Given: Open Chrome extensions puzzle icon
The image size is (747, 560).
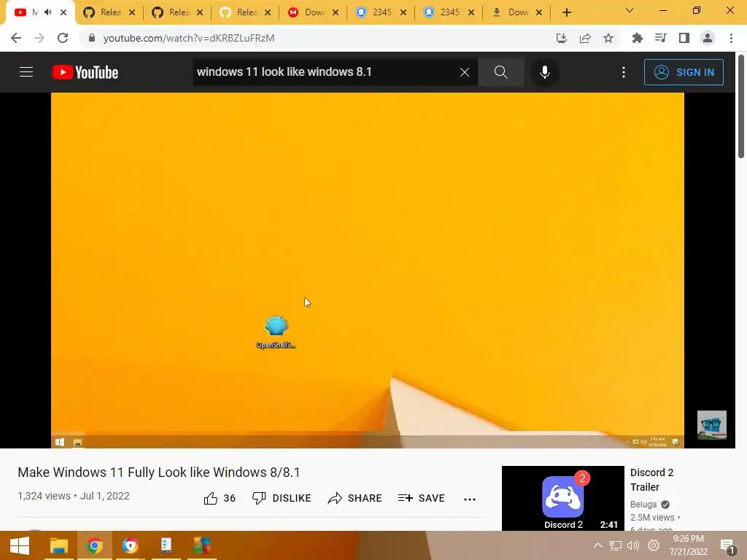Looking at the screenshot, I should [x=637, y=38].
